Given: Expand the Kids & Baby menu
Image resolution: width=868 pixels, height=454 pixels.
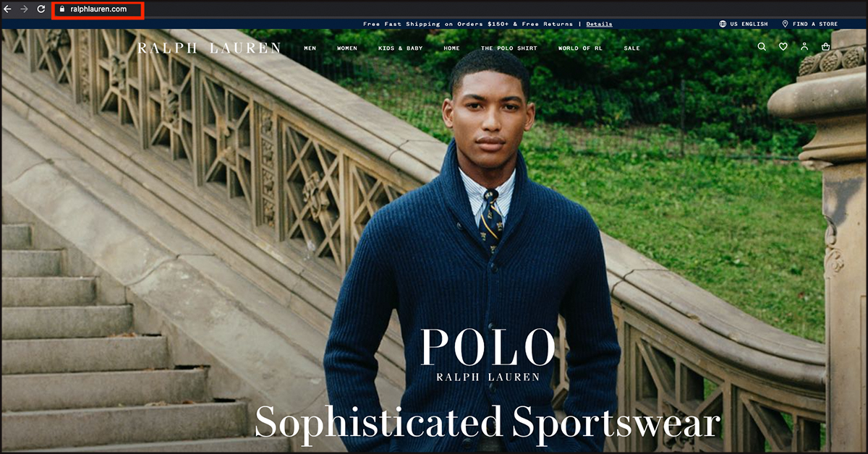Looking at the screenshot, I should coord(401,48).
